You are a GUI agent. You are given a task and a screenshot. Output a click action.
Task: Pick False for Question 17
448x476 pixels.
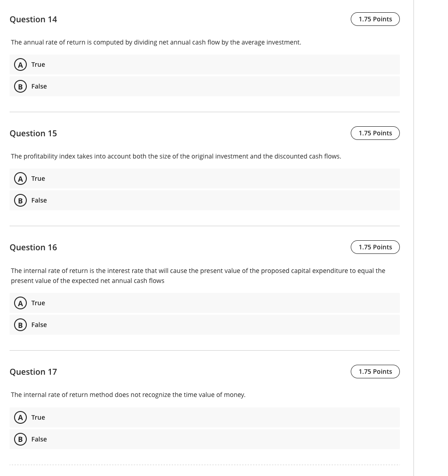[x=204, y=439]
